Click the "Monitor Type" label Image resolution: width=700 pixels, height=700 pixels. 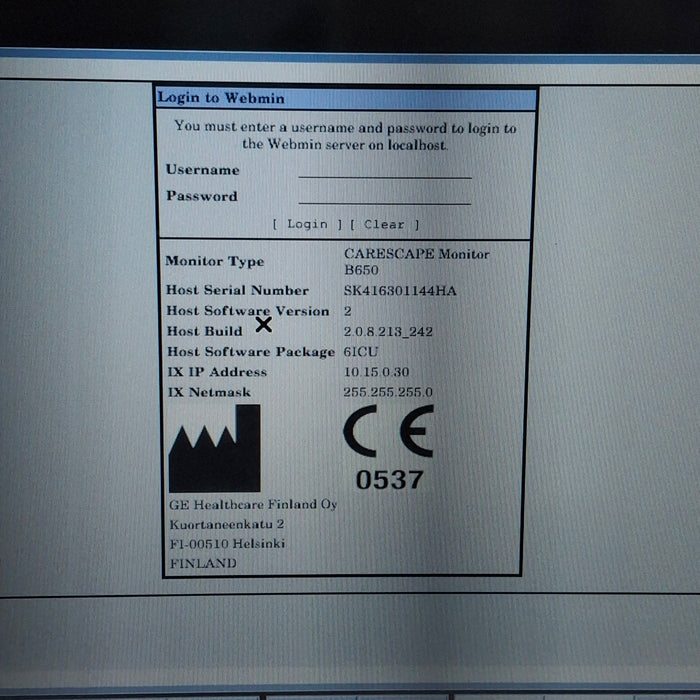pos(215,262)
